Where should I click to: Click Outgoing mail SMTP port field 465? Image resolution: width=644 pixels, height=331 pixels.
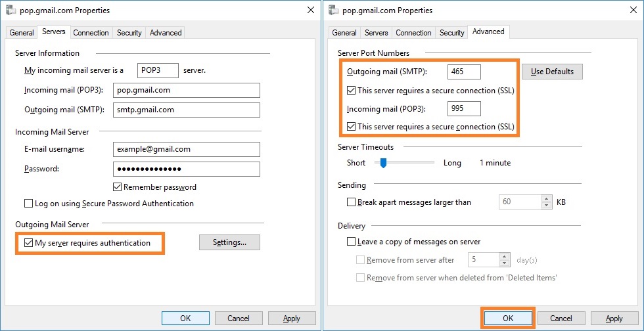click(x=464, y=72)
